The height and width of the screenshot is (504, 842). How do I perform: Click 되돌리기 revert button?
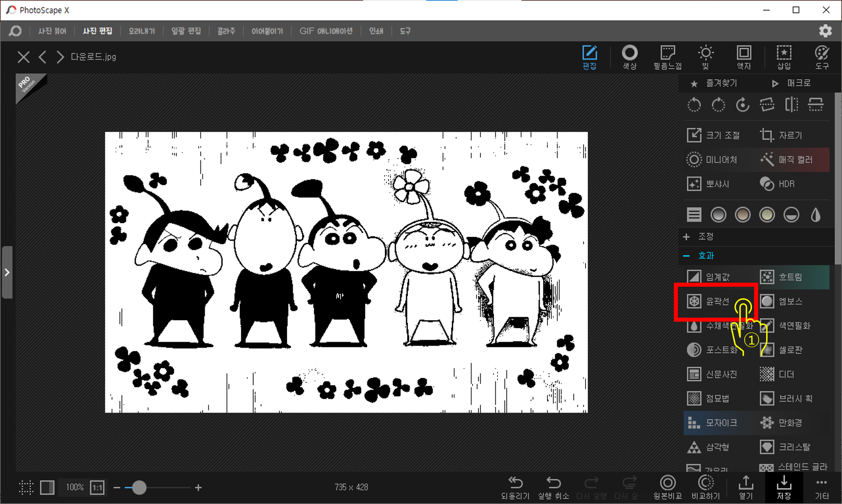(x=515, y=487)
